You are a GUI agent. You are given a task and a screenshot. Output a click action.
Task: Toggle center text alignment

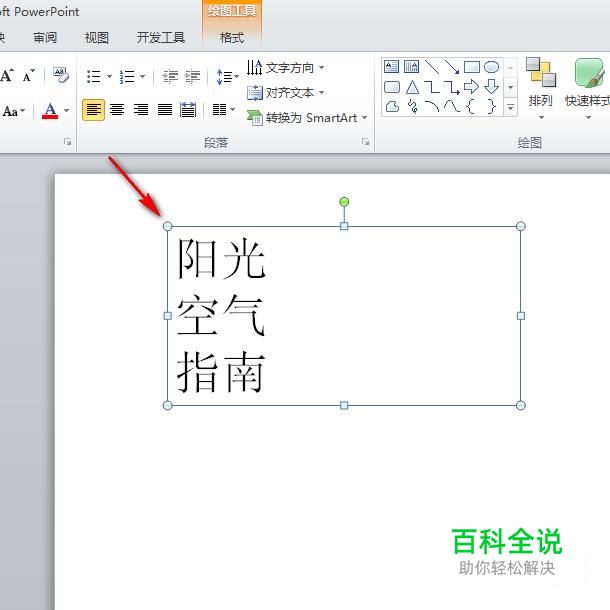(x=117, y=110)
